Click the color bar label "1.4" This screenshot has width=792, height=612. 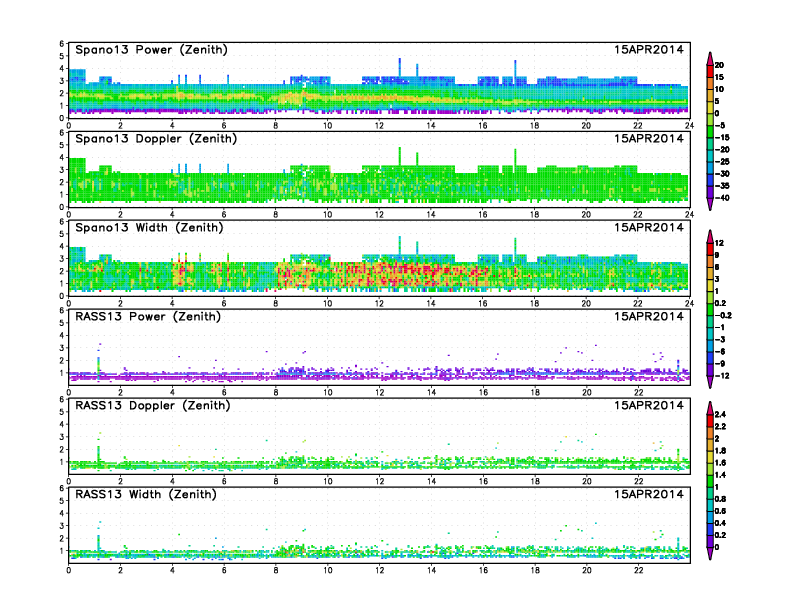click(x=721, y=475)
